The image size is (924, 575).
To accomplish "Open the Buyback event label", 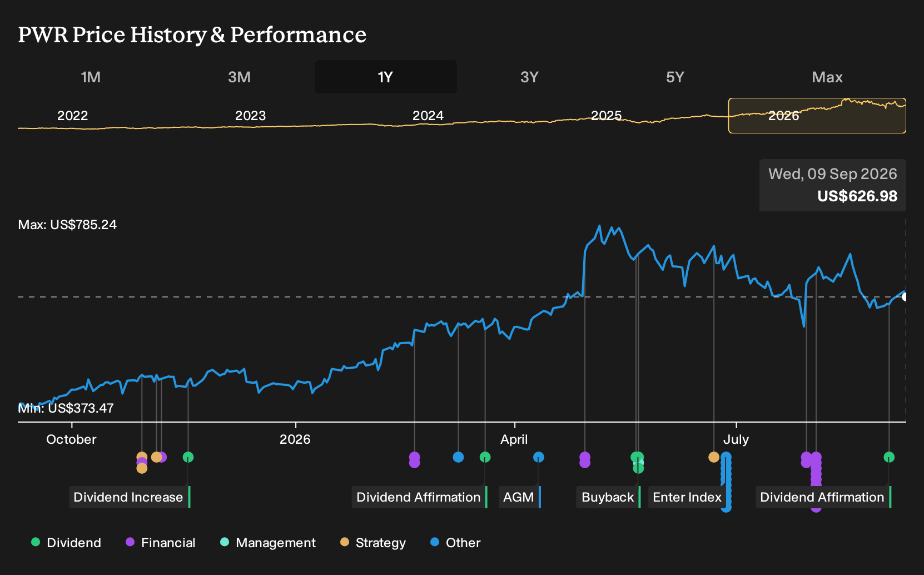I will click(x=609, y=497).
